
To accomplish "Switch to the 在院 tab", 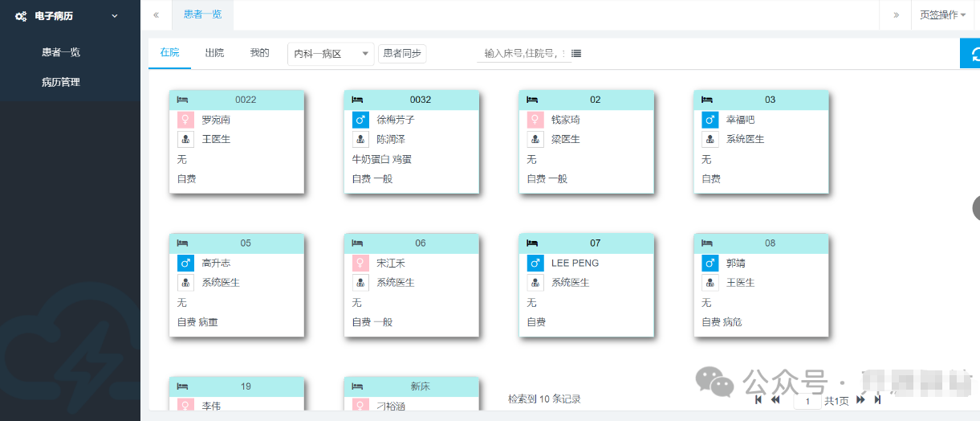I will (169, 52).
